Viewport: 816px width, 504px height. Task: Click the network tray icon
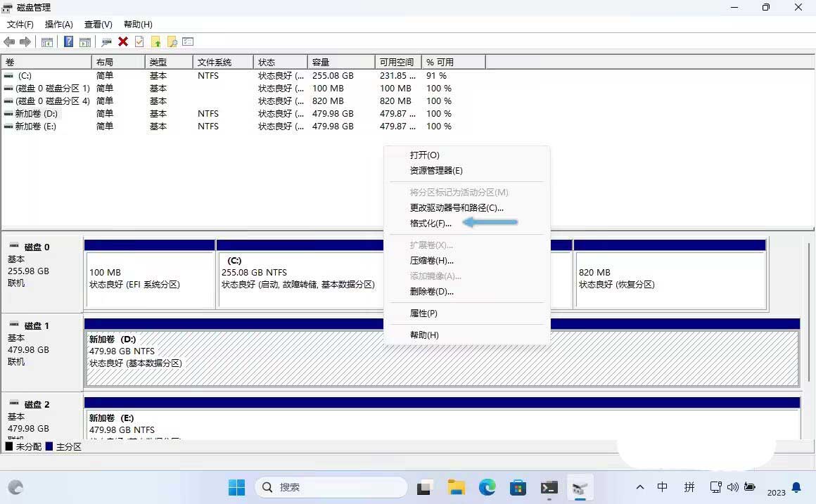click(716, 487)
